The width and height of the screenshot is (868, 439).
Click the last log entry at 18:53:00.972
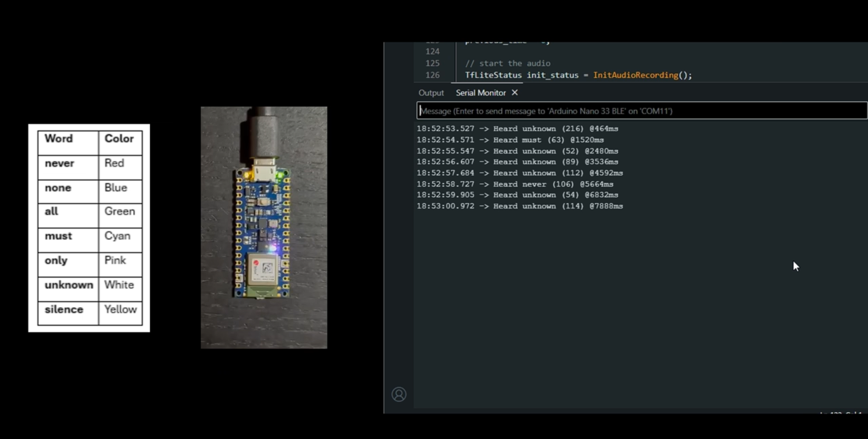tap(519, 206)
